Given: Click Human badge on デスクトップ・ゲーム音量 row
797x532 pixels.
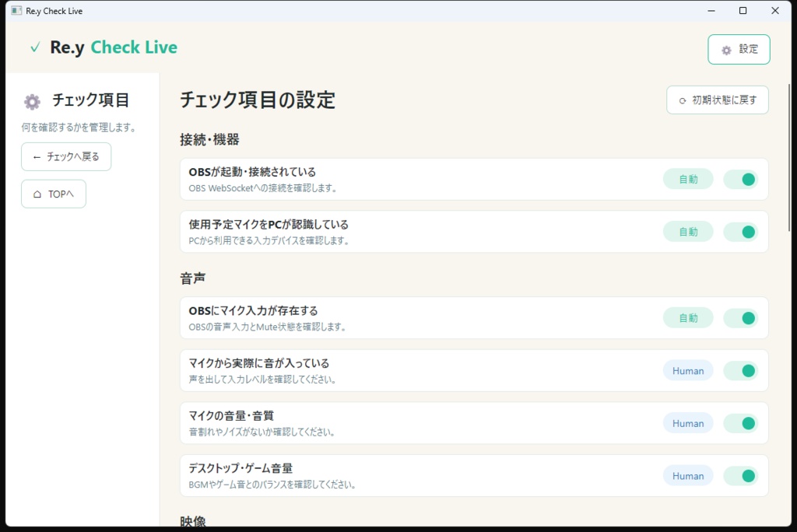Looking at the screenshot, I should point(688,476).
